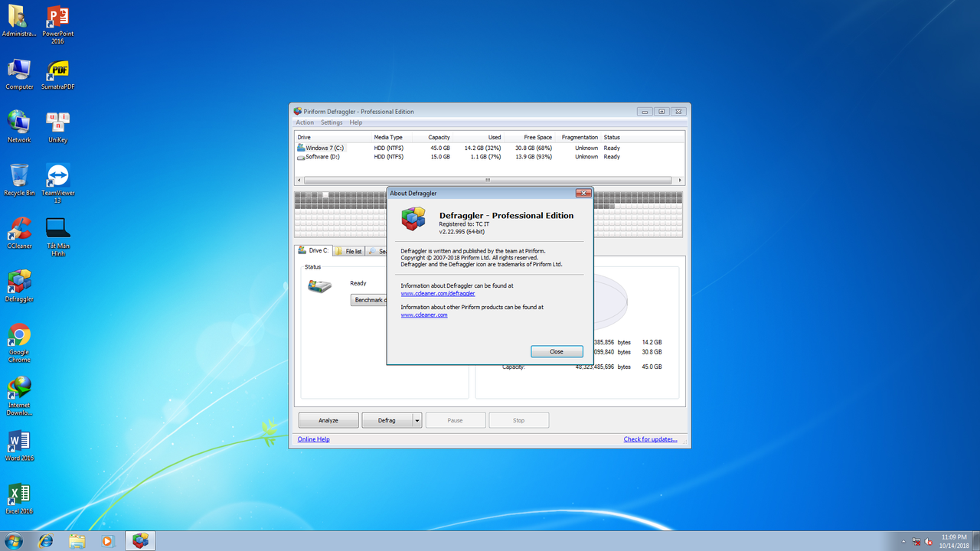This screenshot has height=551, width=980.
Task: Click the Defraggler logo in About dialog
Action: click(413, 220)
